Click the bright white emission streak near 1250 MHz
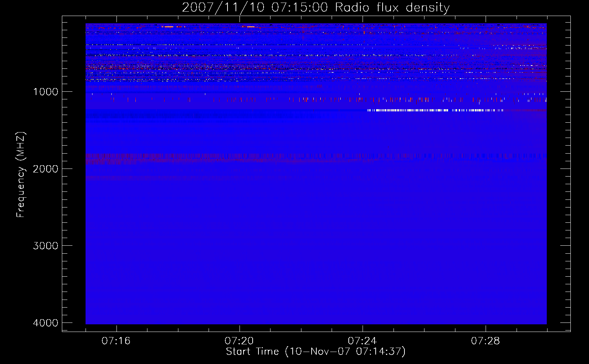This screenshot has width=589, height=364. (x=435, y=110)
